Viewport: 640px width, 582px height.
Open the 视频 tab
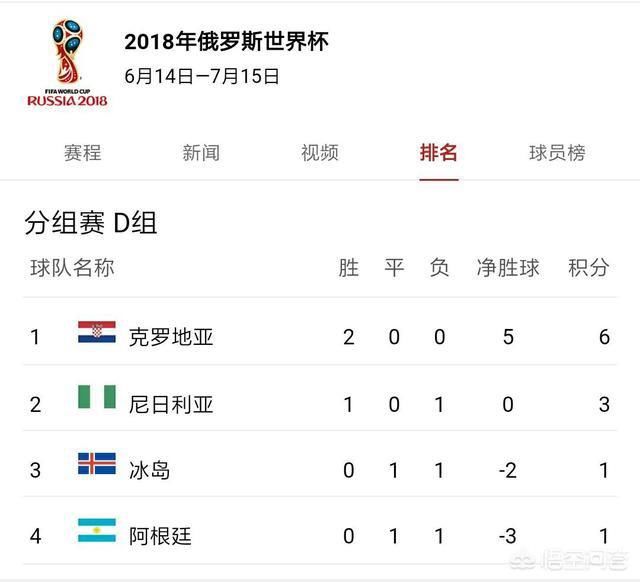(x=320, y=153)
